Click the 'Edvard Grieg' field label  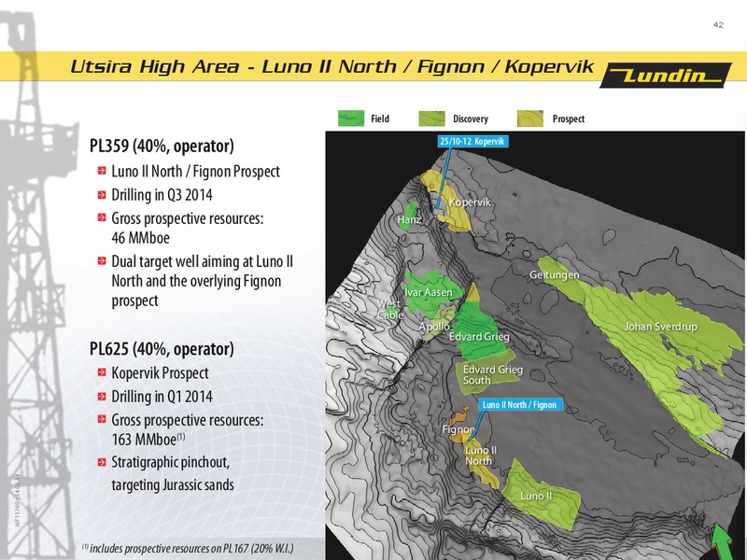(x=479, y=337)
